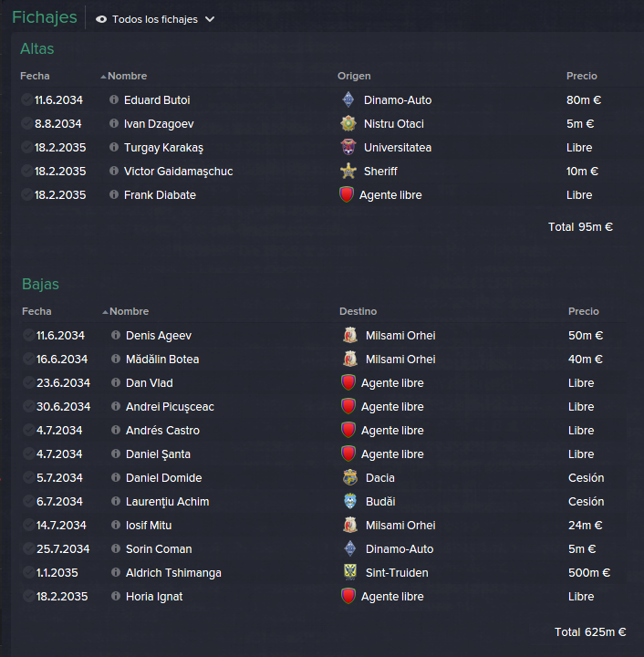Sort Altas list by Nombre column

click(127, 76)
